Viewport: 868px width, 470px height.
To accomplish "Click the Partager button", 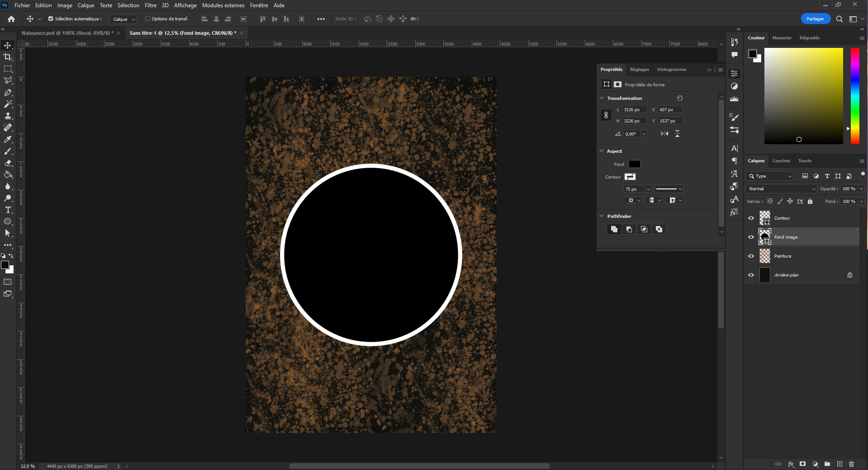I will point(815,19).
